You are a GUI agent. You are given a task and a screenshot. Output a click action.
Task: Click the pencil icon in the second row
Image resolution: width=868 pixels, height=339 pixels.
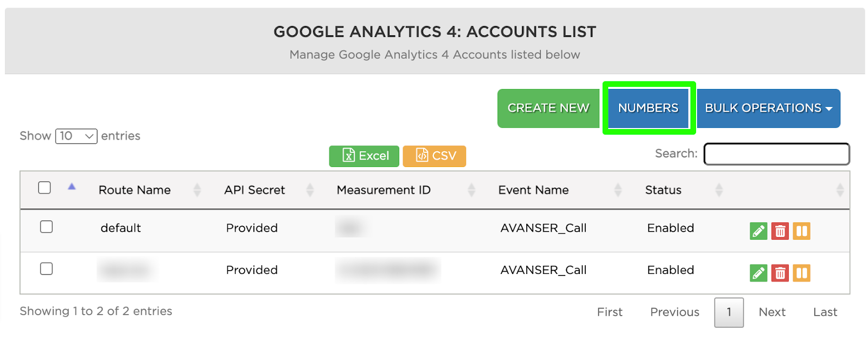tap(758, 273)
